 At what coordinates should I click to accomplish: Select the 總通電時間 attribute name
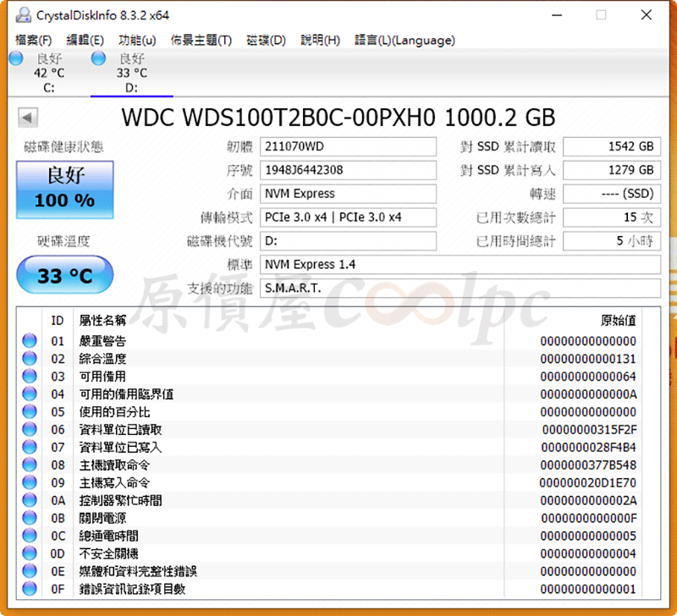[x=109, y=536]
